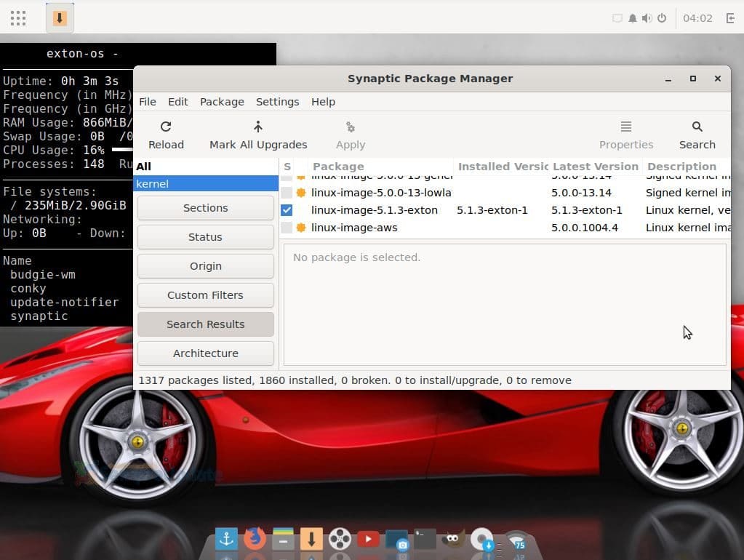The width and height of the screenshot is (744, 560).
Task: Click the Reload toolbar button
Action: [166, 135]
